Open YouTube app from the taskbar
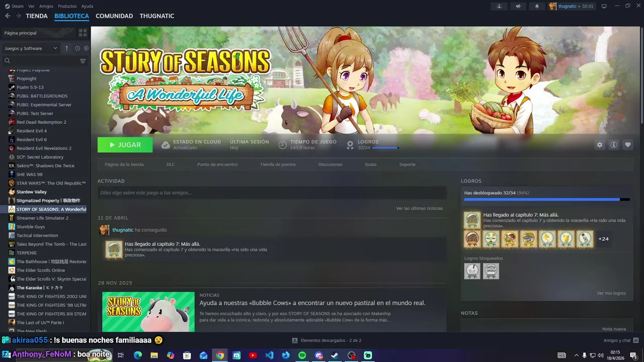644x362 pixels. coord(253,355)
